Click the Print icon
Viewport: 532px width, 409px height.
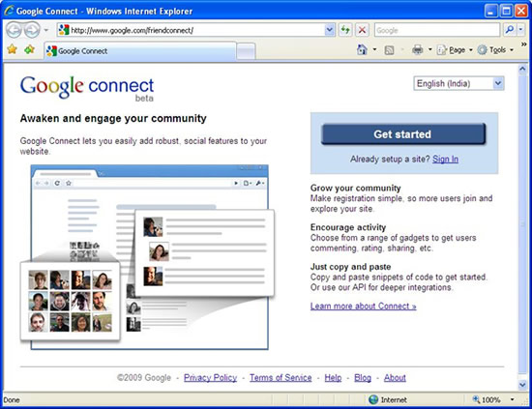(x=417, y=50)
